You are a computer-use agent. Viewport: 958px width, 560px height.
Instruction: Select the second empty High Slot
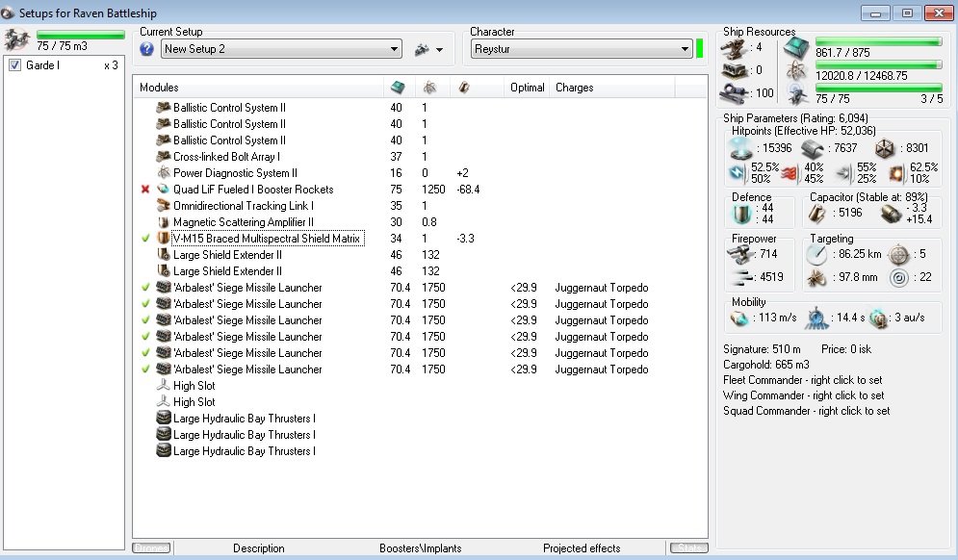(x=194, y=402)
